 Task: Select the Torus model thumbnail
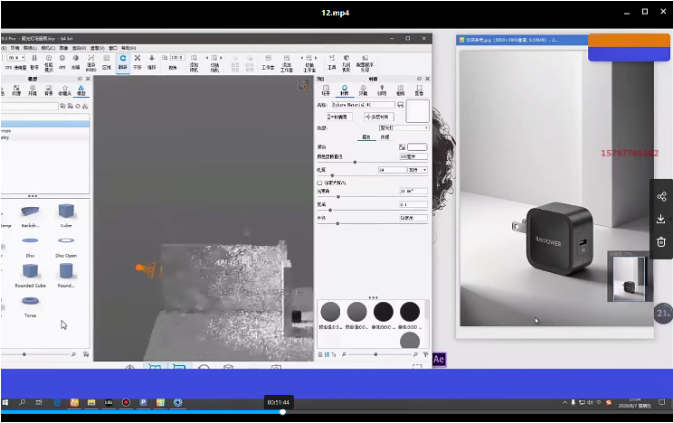pos(30,306)
